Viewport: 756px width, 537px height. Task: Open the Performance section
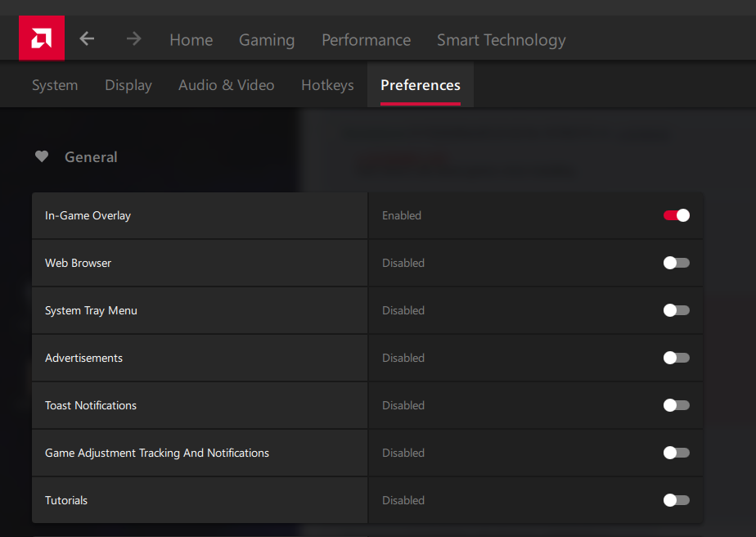(x=366, y=40)
